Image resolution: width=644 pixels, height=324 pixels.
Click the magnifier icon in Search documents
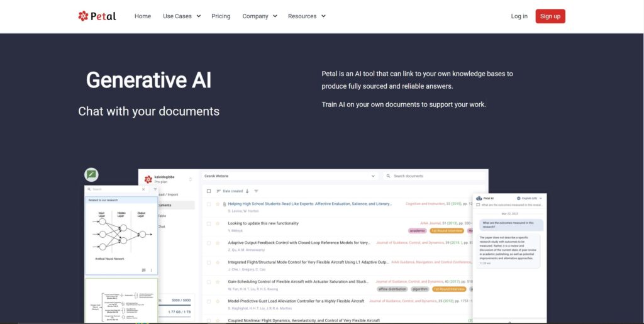[x=389, y=176]
